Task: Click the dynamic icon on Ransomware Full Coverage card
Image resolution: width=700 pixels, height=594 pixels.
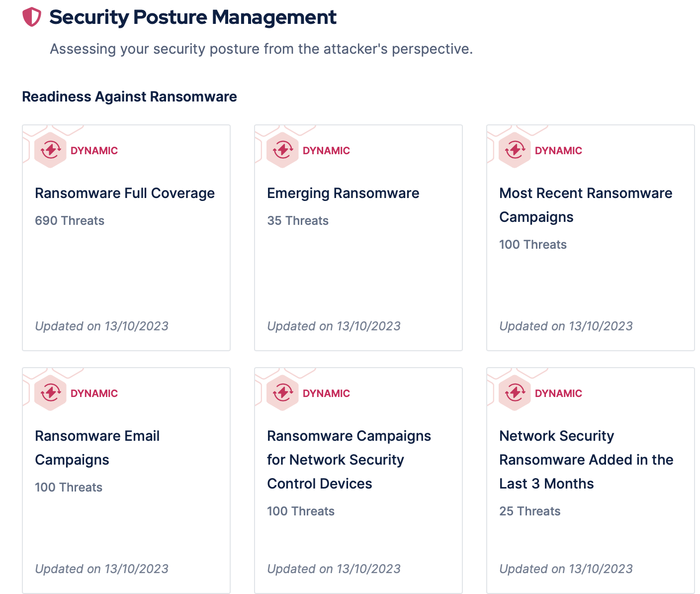Action: pos(50,150)
